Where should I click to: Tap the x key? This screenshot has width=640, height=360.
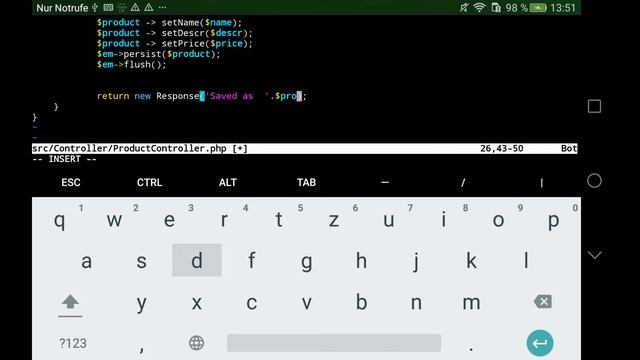point(197,302)
